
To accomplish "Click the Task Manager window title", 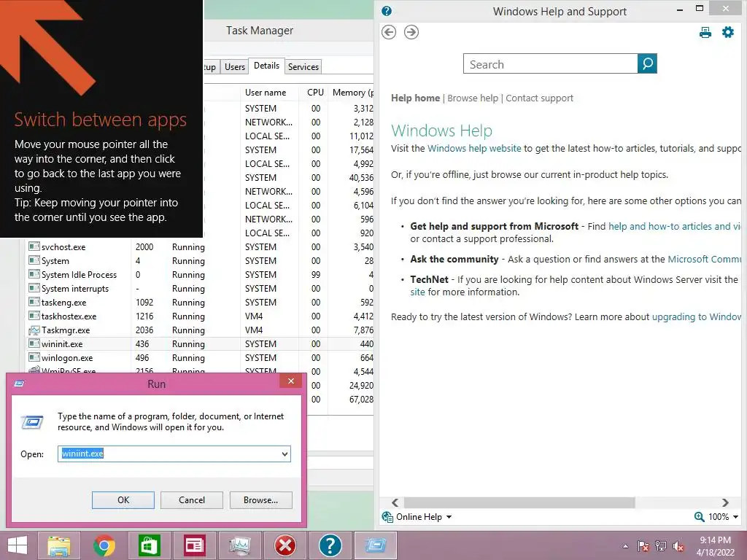I will click(260, 31).
